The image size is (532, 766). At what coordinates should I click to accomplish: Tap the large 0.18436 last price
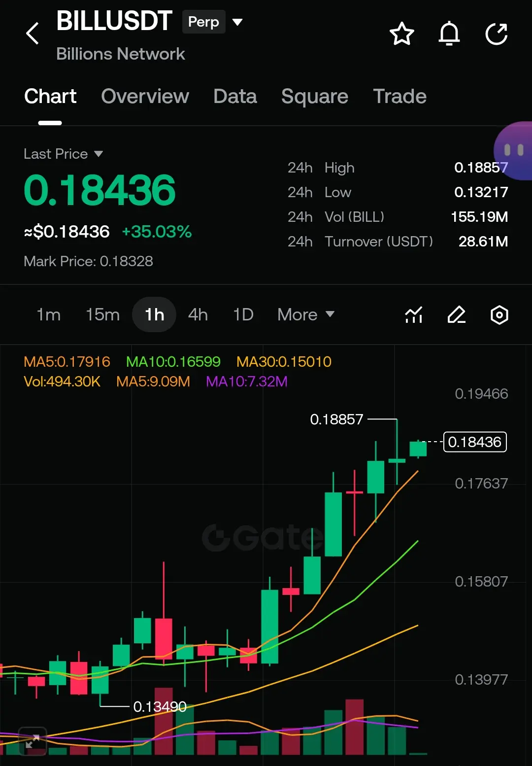click(x=100, y=190)
